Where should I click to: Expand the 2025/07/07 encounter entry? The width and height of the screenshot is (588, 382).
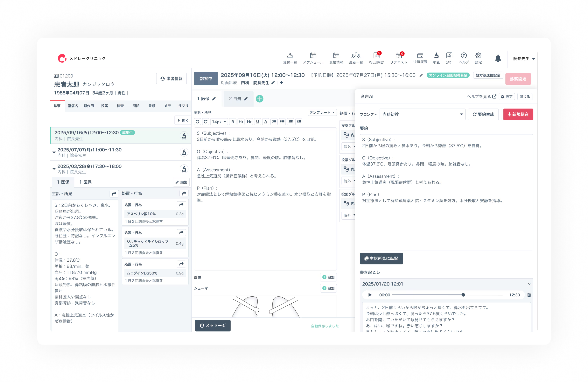pyautogui.click(x=54, y=152)
